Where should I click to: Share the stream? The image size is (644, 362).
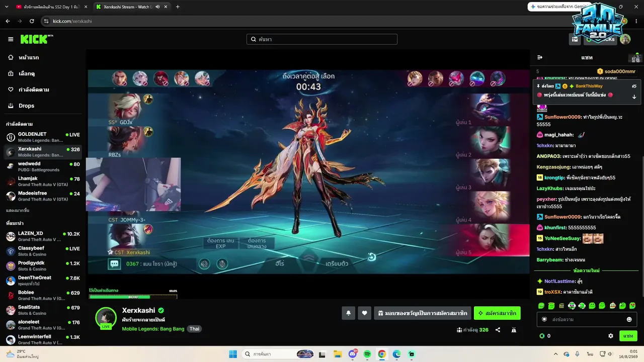click(498, 330)
